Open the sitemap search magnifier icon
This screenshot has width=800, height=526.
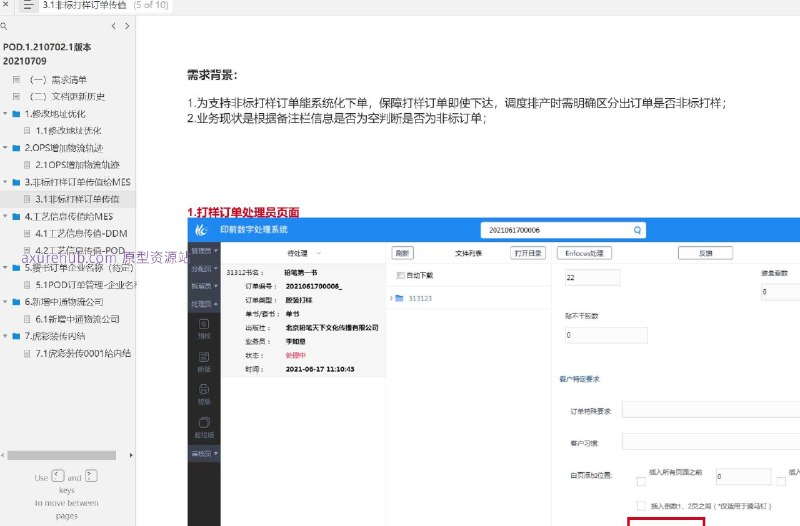(x=4, y=26)
